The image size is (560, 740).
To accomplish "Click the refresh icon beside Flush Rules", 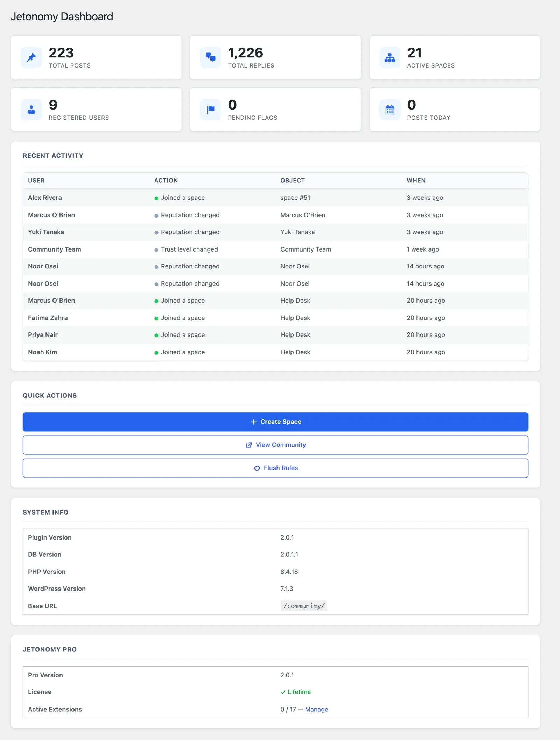I will (257, 468).
